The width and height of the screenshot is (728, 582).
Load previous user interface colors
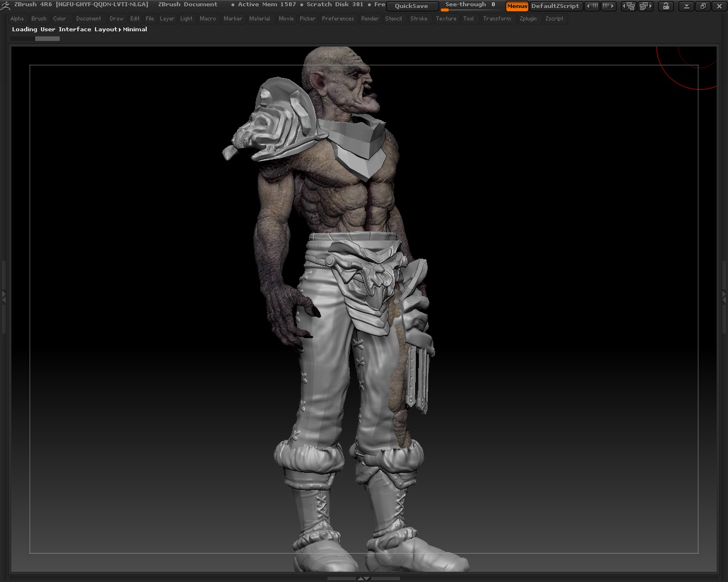coord(592,6)
